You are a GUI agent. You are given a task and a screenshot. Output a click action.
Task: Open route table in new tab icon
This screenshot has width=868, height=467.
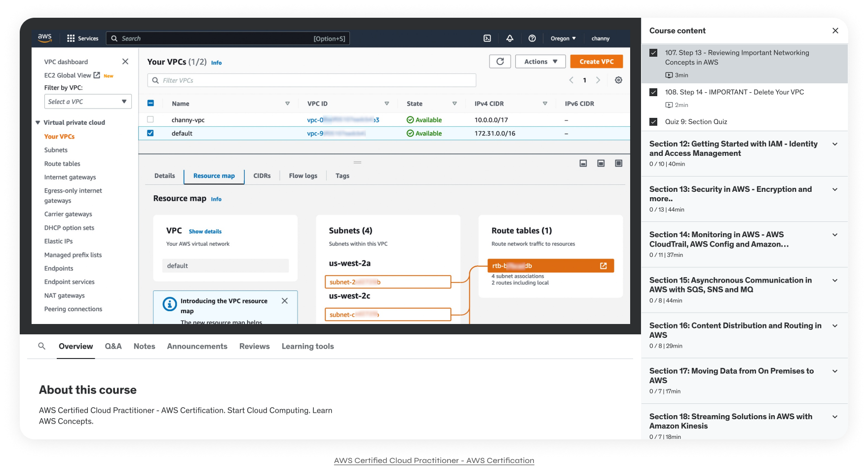point(603,266)
